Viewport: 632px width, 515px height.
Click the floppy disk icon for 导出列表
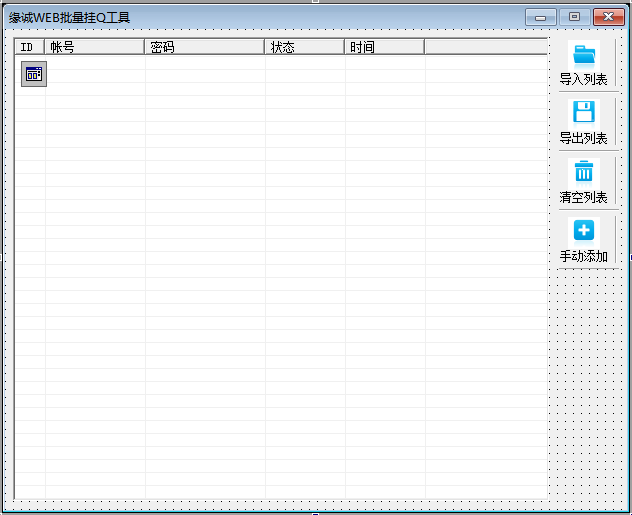click(584, 112)
